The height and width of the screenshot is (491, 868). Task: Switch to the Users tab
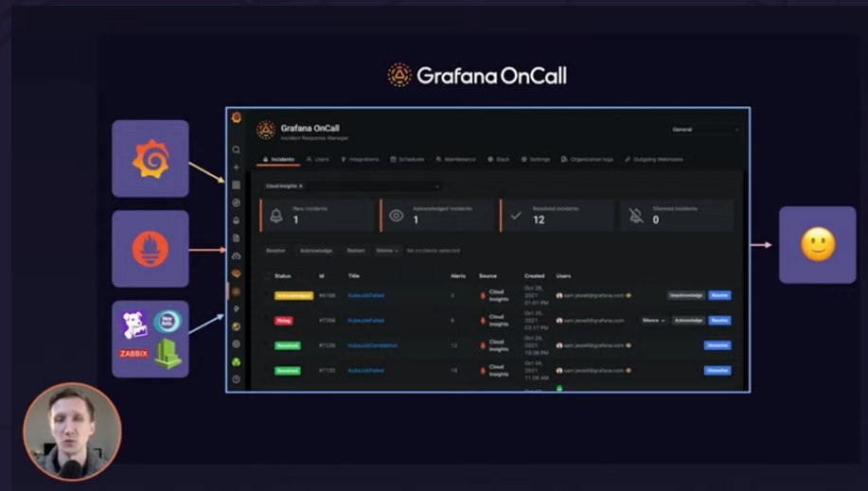pos(318,160)
